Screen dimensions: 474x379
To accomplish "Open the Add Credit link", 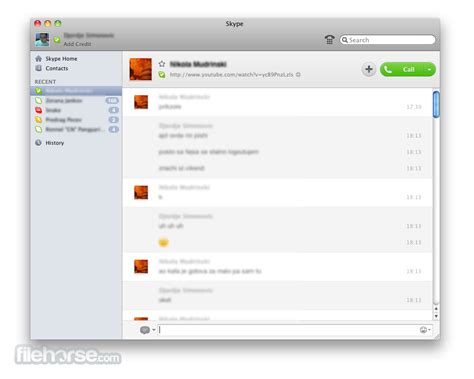I will tap(77, 44).
